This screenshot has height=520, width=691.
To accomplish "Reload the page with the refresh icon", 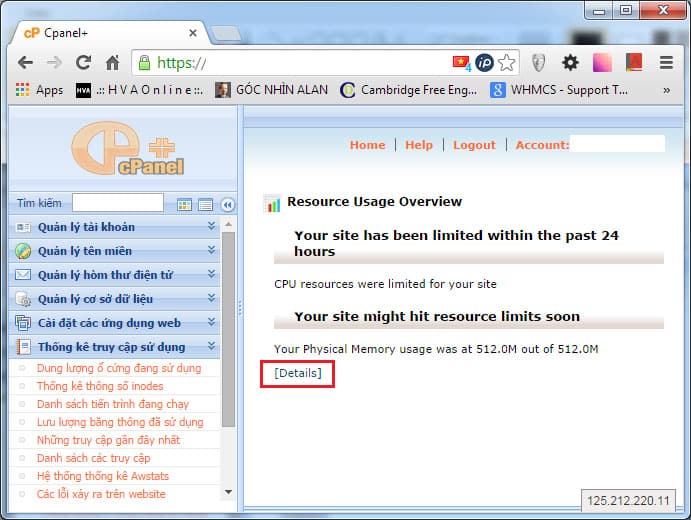I will point(83,63).
